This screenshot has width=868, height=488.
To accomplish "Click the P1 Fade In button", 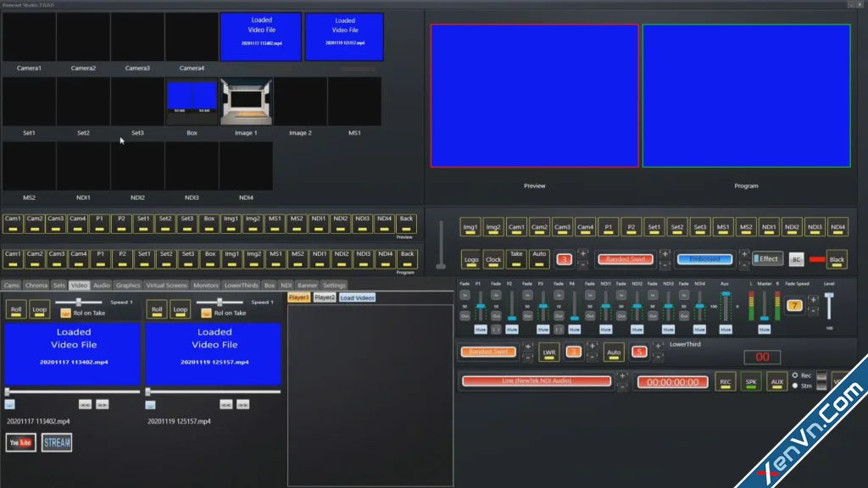I will tap(465, 295).
